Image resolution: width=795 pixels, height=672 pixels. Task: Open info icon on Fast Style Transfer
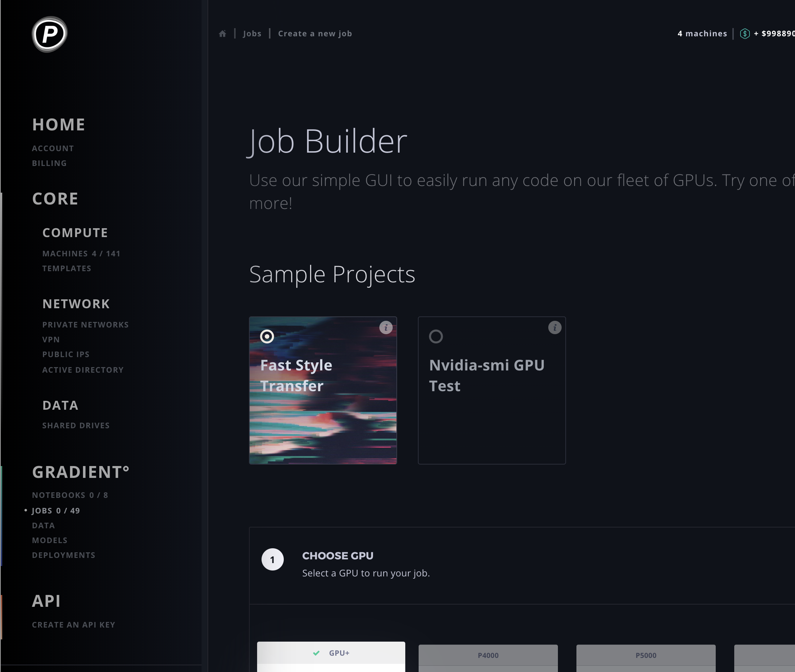click(x=386, y=327)
